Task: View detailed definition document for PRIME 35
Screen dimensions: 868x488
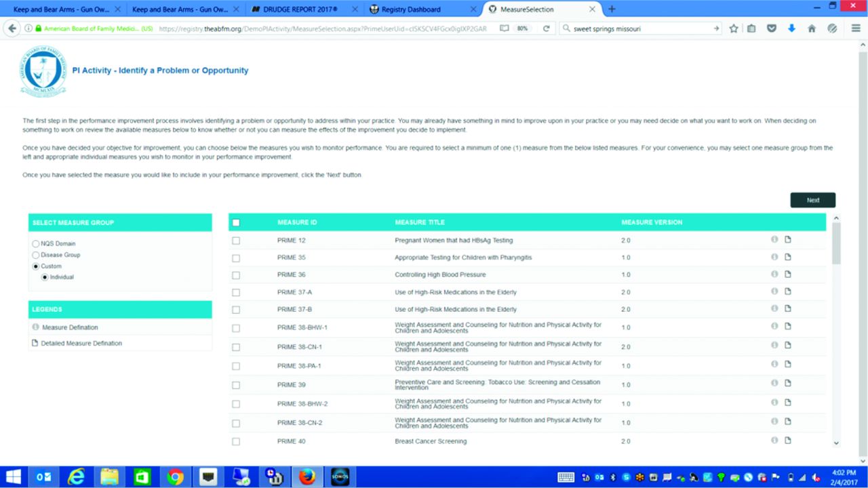Action: 788,257
